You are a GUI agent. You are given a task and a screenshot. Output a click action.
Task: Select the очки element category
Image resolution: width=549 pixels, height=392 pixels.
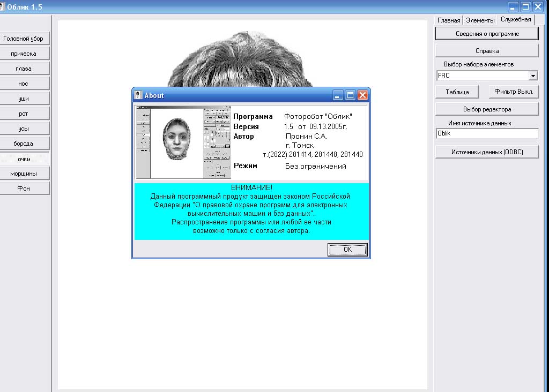[x=24, y=159]
